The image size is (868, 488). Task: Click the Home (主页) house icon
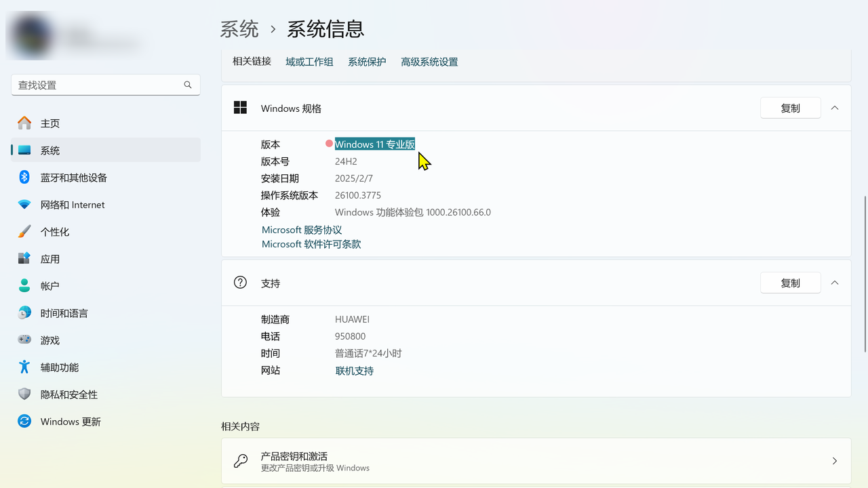coord(24,123)
